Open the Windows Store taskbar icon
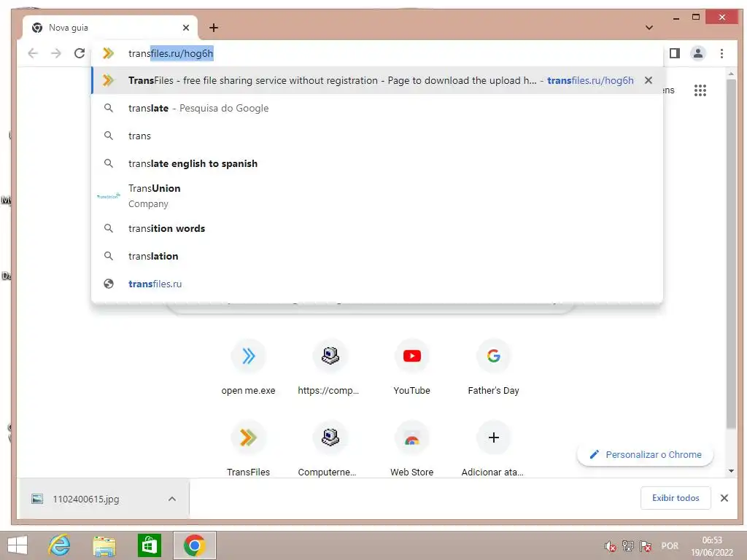This screenshot has height=560, width=747. coord(149,545)
